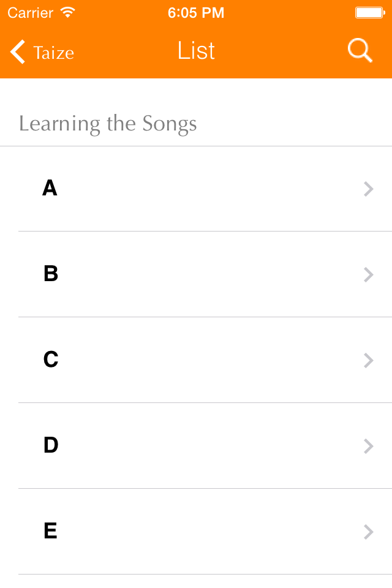Viewport: 392px width, 588px height.
Task: Expand row B using its chevron
Action: tap(368, 274)
